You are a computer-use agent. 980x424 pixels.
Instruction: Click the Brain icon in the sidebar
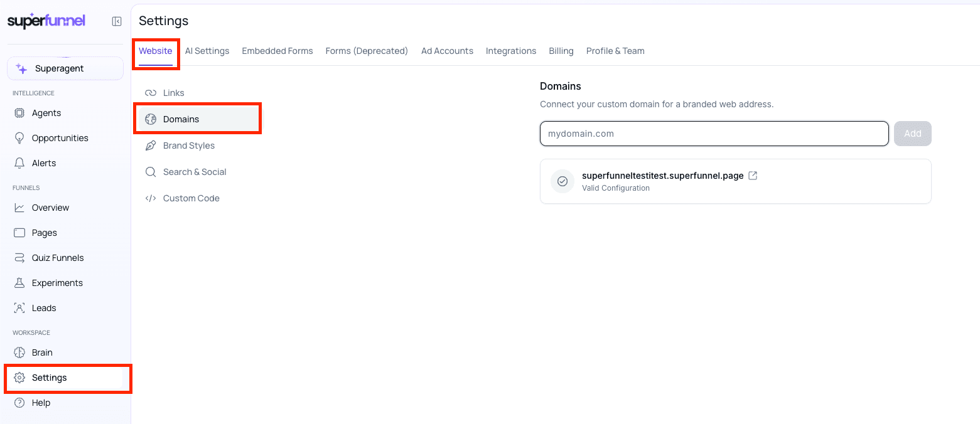(19, 352)
